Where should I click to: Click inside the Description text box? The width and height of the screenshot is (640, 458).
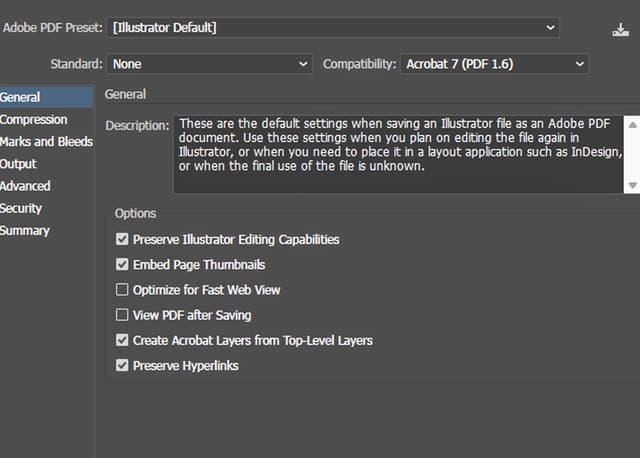[x=398, y=154]
